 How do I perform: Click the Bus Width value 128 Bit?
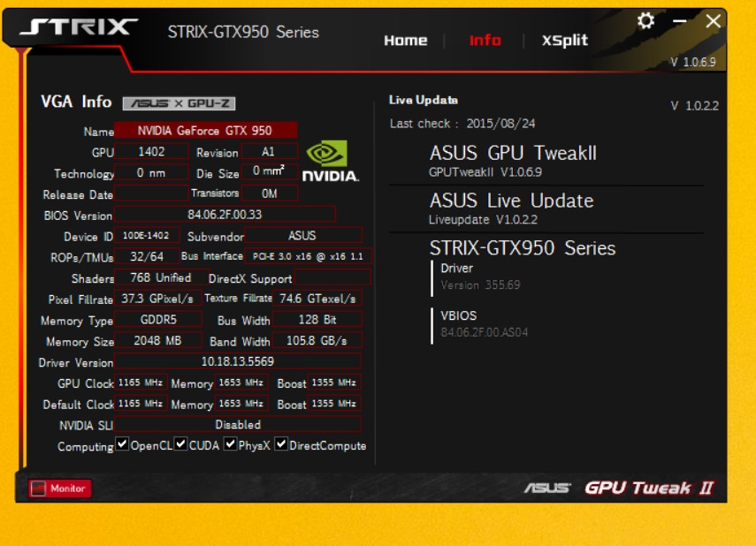pos(317,320)
